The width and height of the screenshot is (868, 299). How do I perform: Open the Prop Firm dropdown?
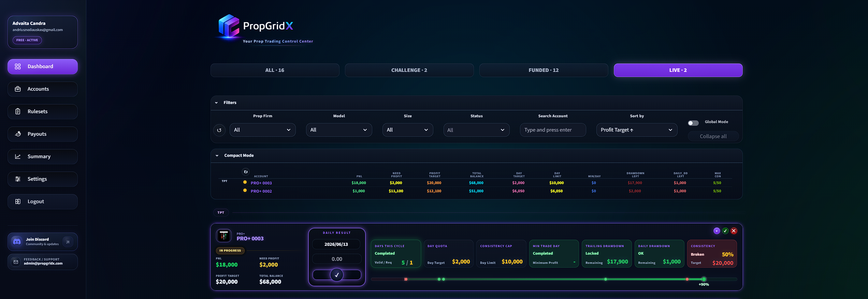(262, 130)
